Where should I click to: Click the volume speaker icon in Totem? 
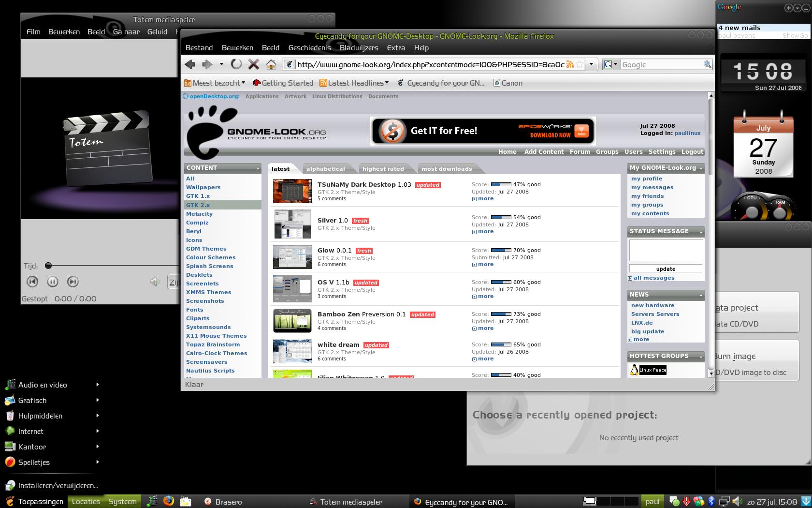pyautogui.click(x=155, y=282)
